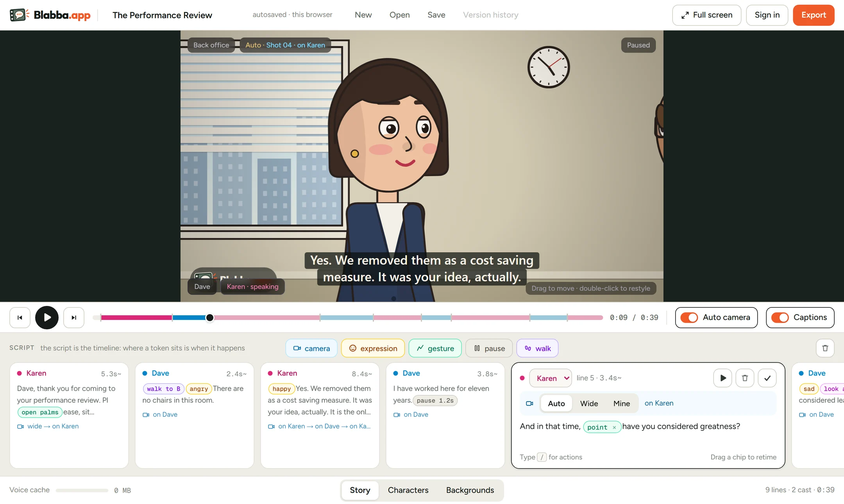Switch to the Backgrounds tab
The image size is (844, 504).
(470, 490)
